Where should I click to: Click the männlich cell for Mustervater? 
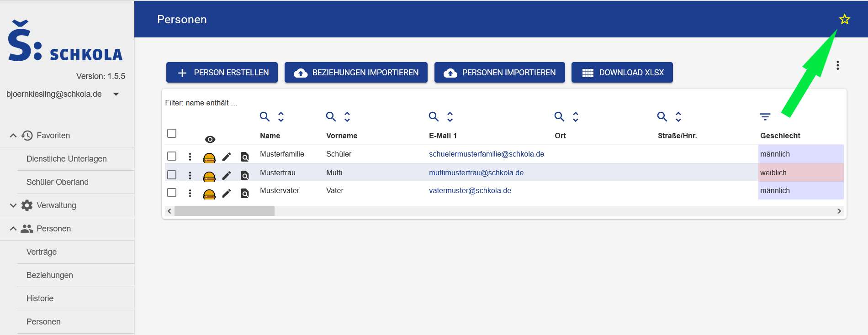click(x=801, y=191)
